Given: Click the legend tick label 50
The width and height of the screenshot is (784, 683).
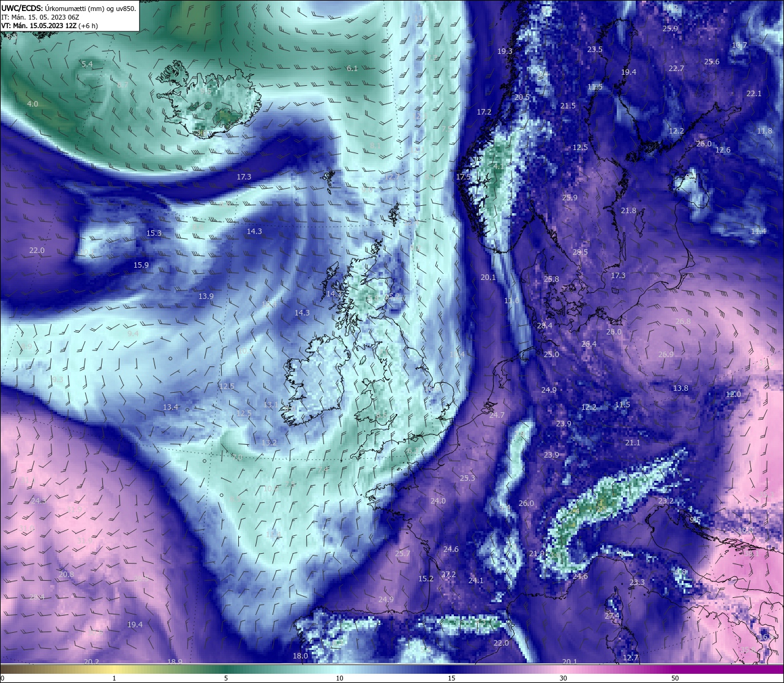Looking at the screenshot, I should click(674, 678).
